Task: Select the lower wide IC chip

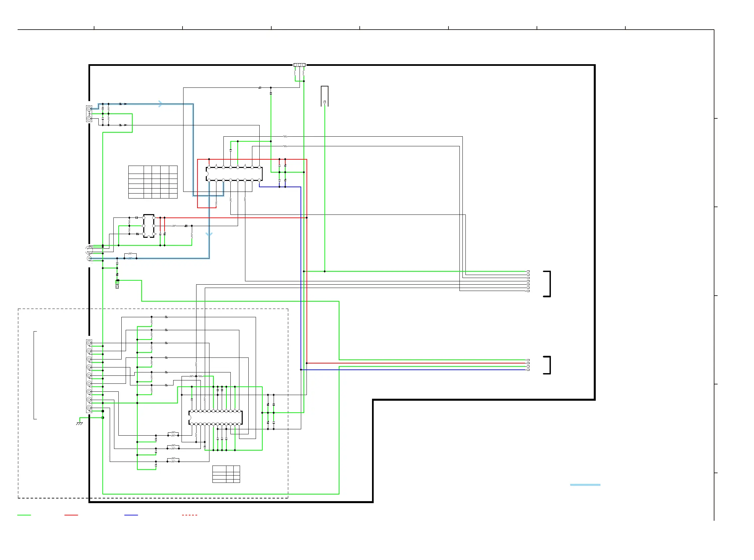Action: tap(215, 418)
